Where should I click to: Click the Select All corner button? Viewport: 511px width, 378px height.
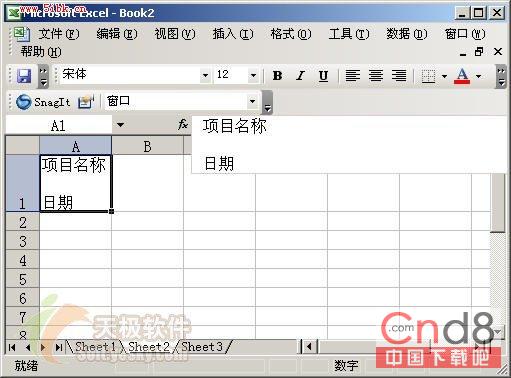tap(22, 146)
